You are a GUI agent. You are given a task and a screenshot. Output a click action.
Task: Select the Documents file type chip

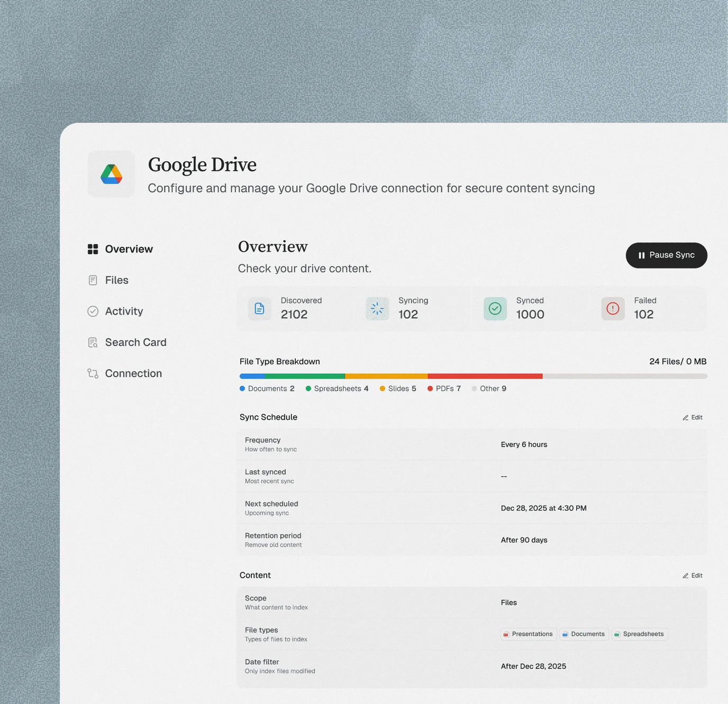[584, 634]
